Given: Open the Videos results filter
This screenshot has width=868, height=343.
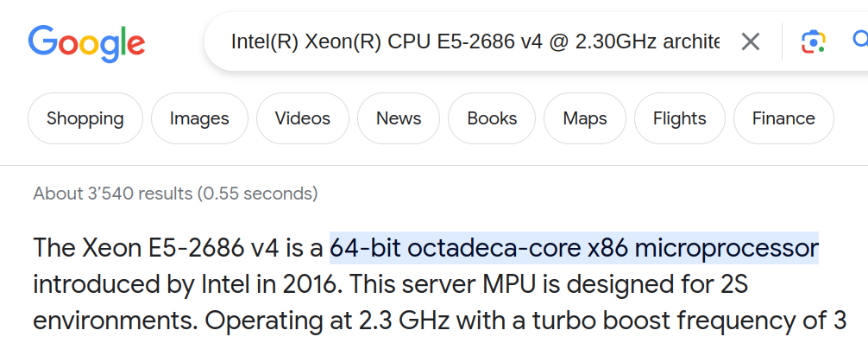Looking at the screenshot, I should (x=303, y=118).
